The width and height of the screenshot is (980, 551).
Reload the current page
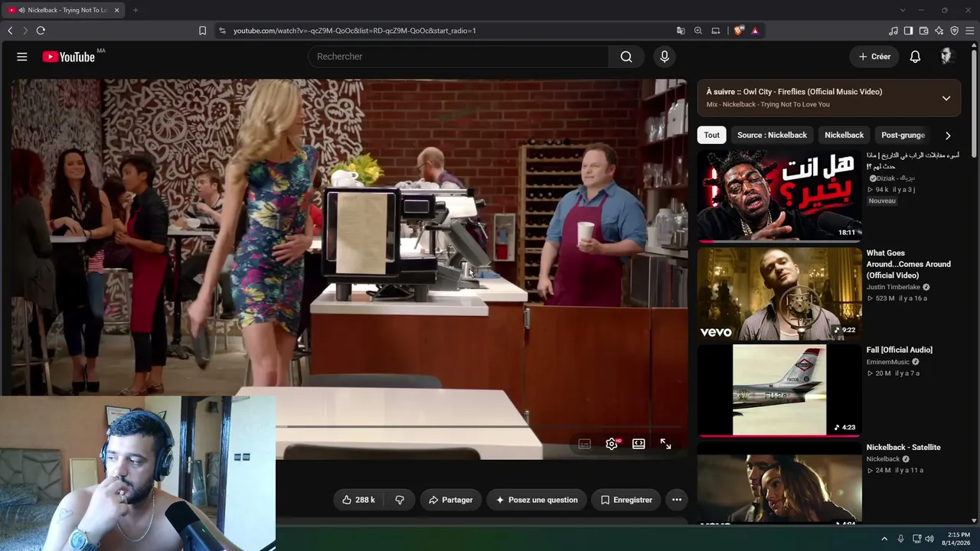point(41,31)
